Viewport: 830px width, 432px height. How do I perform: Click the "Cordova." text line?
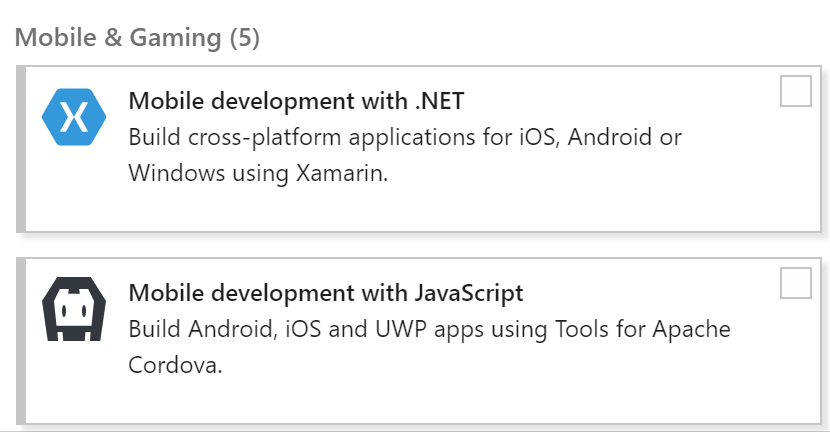coord(175,365)
